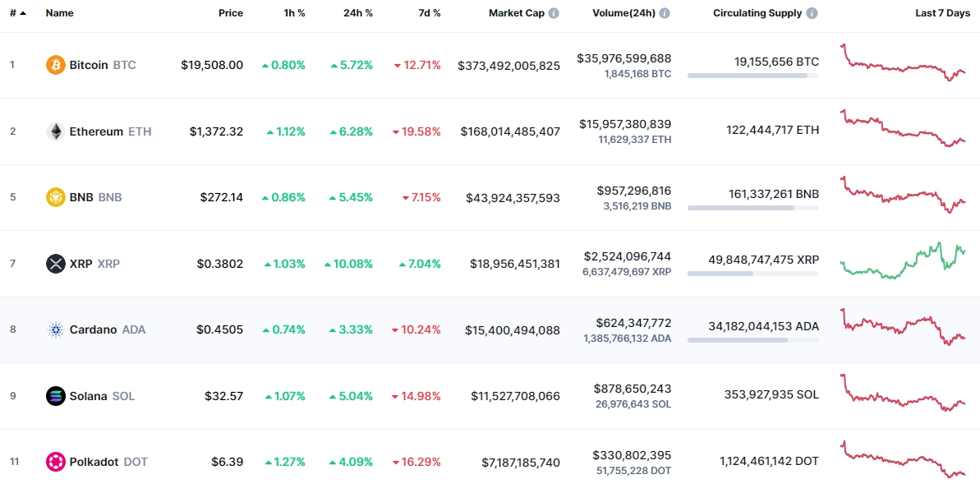Open the Circulating Supply info icon
This screenshot has width=980, height=493.
[x=812, y=13]
